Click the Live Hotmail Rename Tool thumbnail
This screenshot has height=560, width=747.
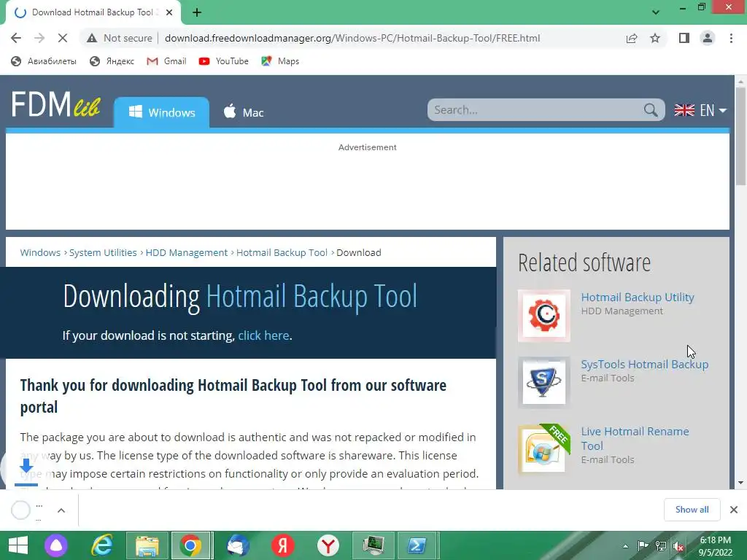pyautogui.click(x=544, y=449)
